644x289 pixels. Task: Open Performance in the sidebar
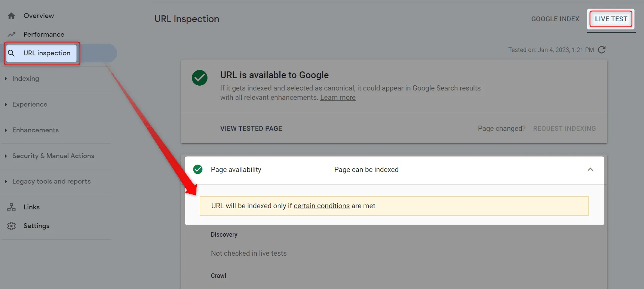[44, 34]
